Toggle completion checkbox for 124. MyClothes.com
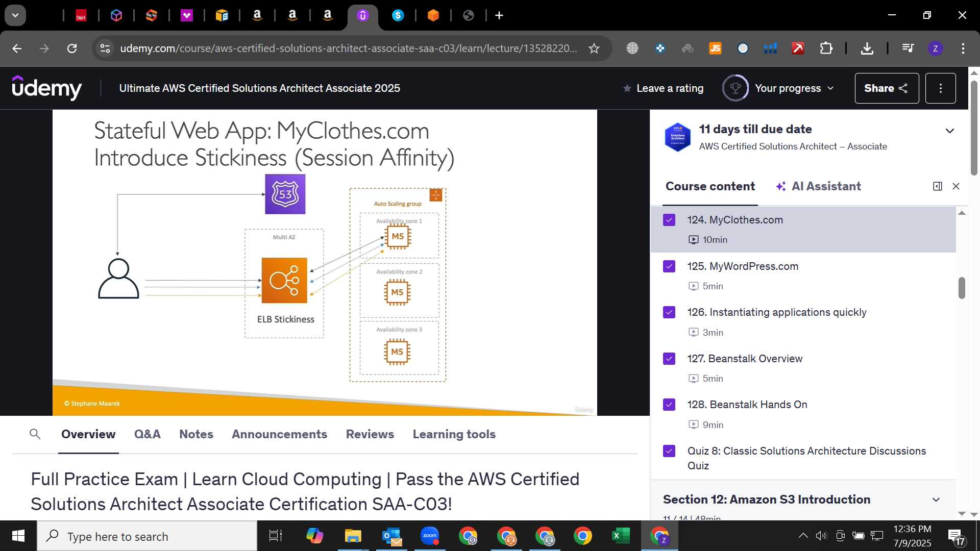980x551 pixels. tap(669, 220)
